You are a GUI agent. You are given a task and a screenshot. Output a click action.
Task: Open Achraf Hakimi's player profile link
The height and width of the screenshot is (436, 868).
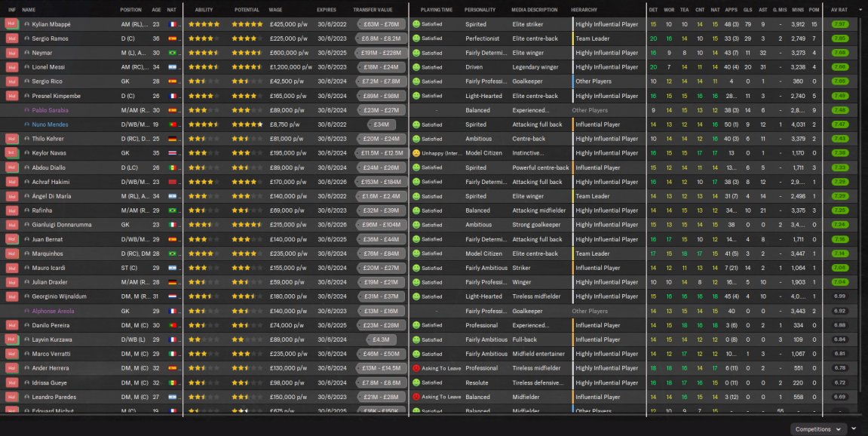pos(51,182)
